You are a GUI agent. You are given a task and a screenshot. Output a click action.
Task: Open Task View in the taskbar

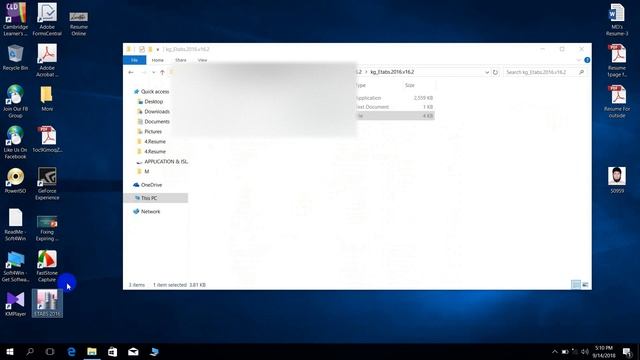pos(50,351)
